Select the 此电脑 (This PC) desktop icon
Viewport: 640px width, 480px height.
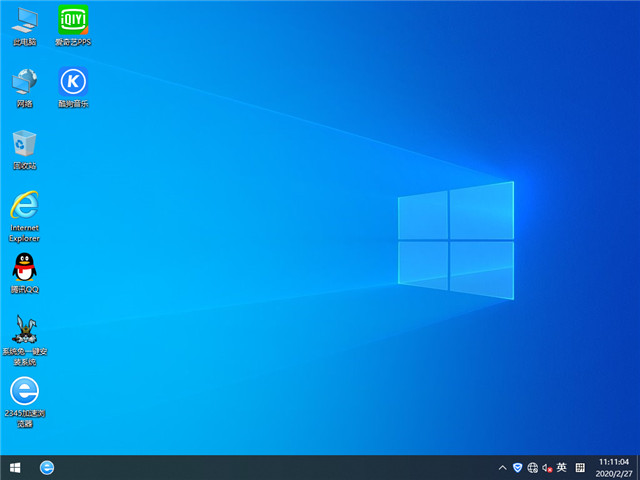click(24, 22)
